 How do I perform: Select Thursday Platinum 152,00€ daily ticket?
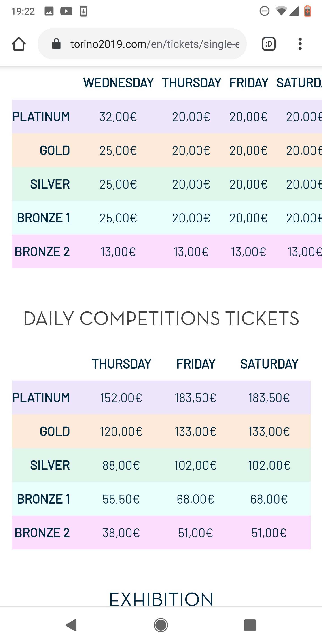(x=121, y=398)
